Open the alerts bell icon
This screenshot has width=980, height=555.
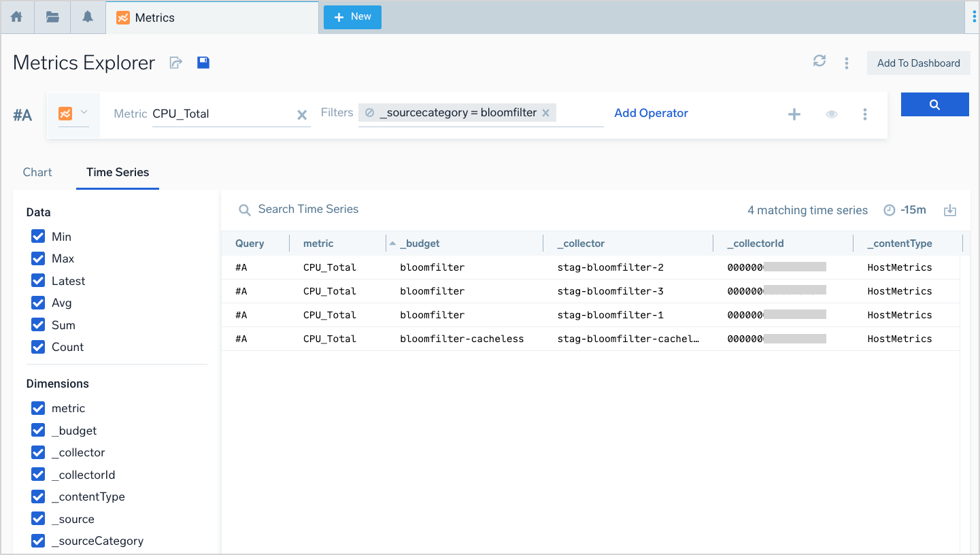[x=88, y=17]
